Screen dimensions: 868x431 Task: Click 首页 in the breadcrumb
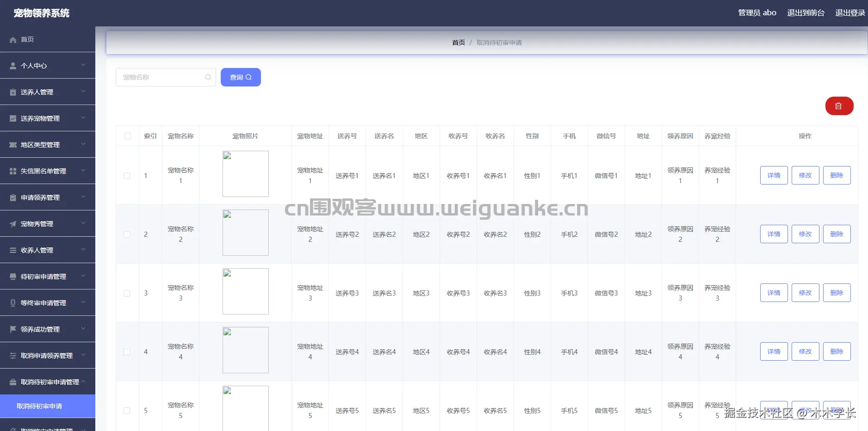(x=459, y=43)
